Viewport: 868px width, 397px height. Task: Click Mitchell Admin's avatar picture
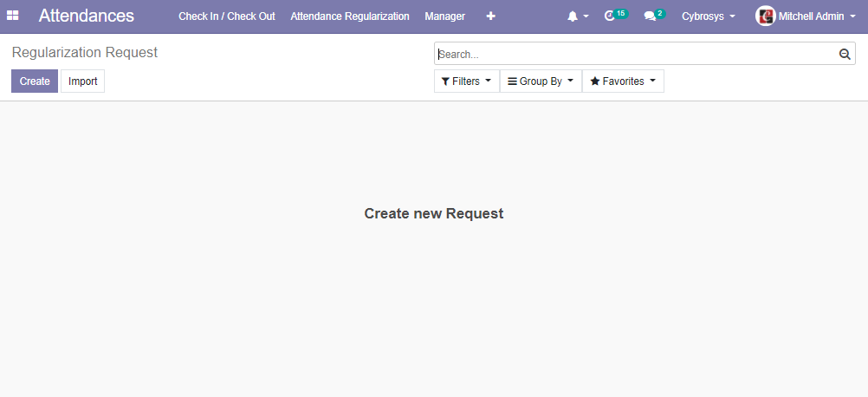pyautogui.click(x=765, y=16)
